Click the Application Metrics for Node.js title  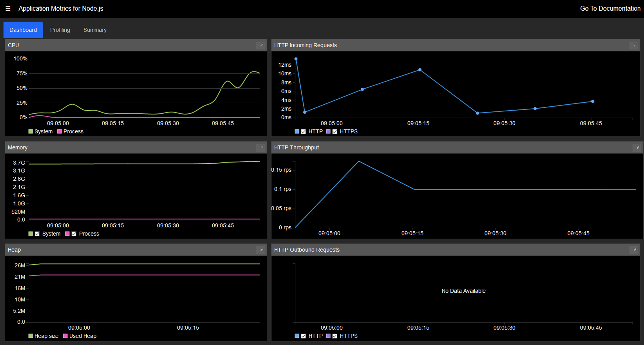click(x=61, y=8)
